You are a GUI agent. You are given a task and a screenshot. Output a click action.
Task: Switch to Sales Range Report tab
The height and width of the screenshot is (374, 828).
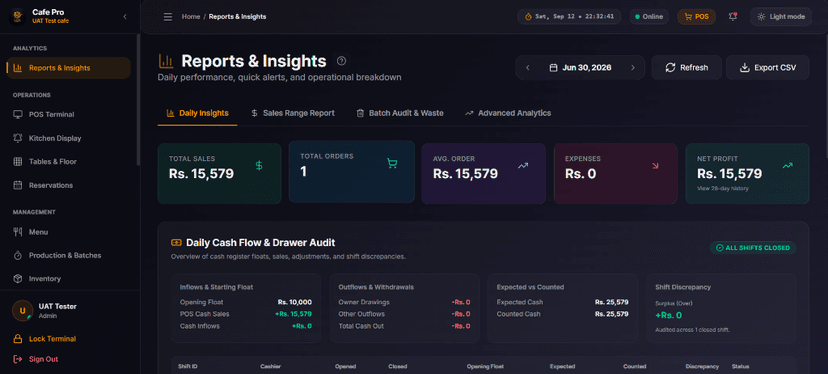tap(293, 113)
